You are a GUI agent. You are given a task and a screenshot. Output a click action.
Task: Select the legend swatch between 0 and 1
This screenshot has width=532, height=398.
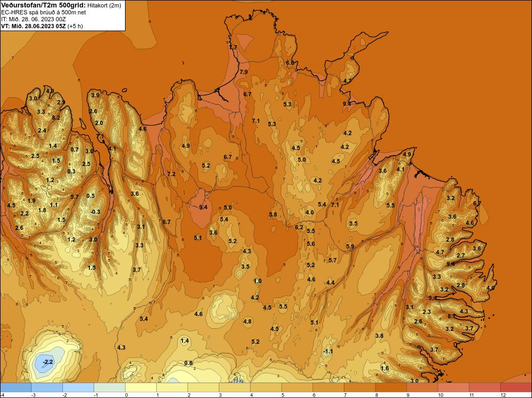141,387
